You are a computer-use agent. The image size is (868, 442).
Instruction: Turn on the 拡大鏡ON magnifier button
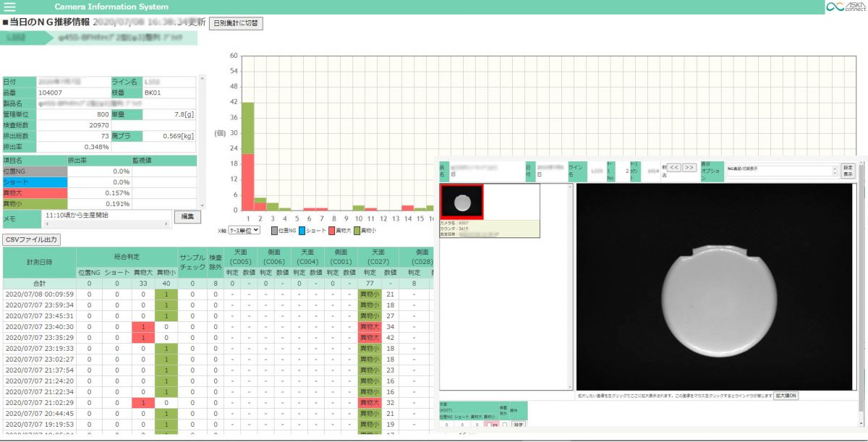(x=786, y=396)
